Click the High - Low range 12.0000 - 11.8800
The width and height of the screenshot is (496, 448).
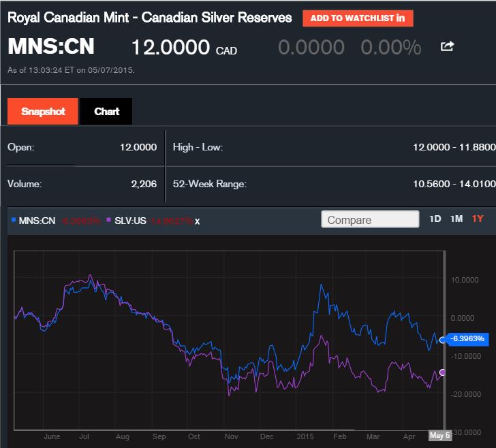click(x=454, y=147)
